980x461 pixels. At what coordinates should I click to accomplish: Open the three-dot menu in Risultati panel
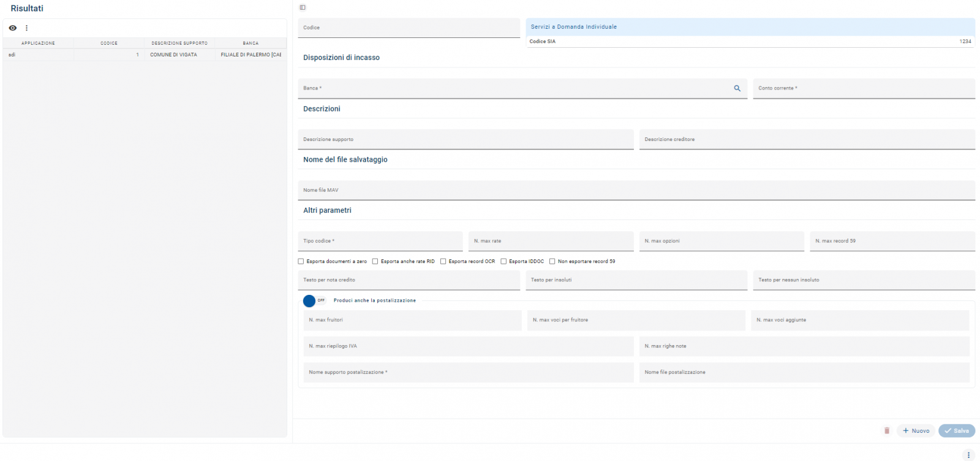coord(26,28)
